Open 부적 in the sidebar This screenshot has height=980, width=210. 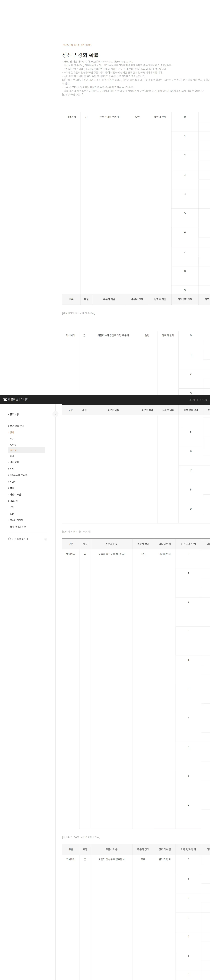click(x=12, y=507)
